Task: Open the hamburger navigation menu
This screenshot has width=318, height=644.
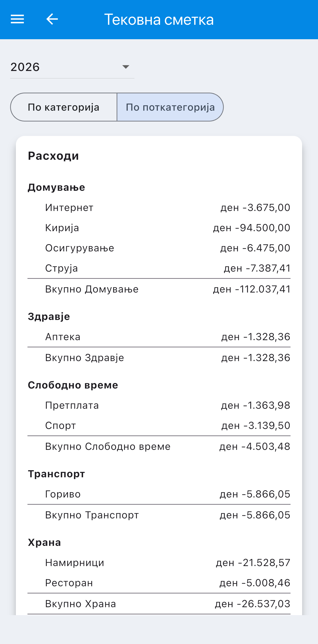Action: pos(17,19)
